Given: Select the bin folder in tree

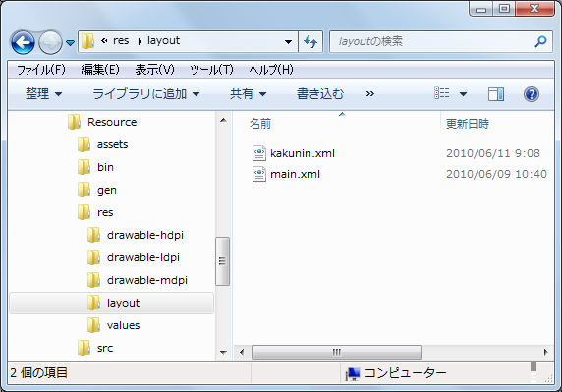Looking at the screenshot, I should pyautogui.click(x=105, y=167).
